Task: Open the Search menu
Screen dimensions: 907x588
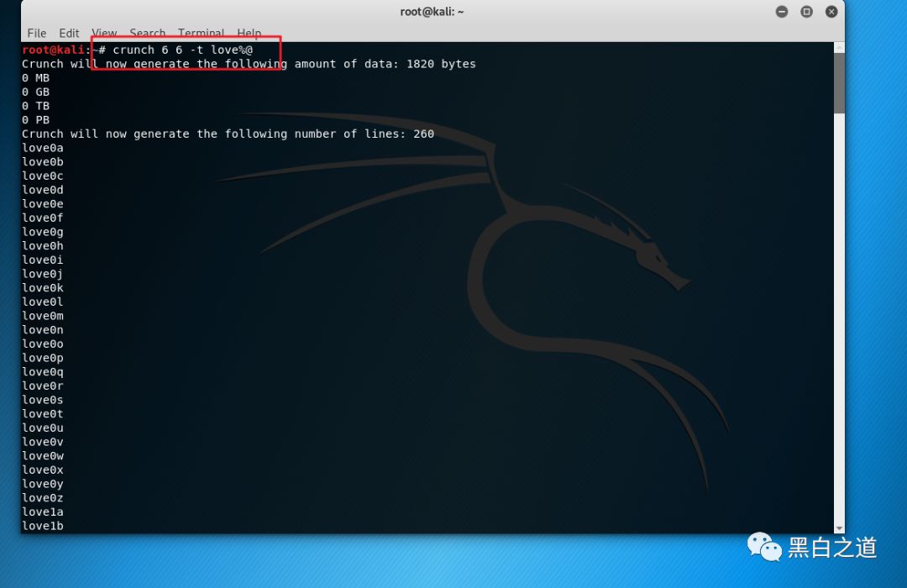Action: (x=148, y=33)
